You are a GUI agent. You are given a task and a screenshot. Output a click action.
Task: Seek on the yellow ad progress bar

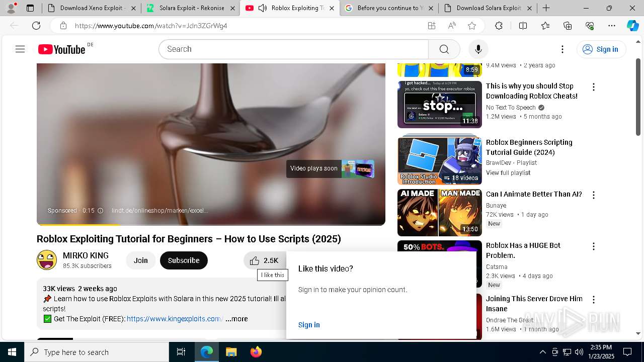211,225
